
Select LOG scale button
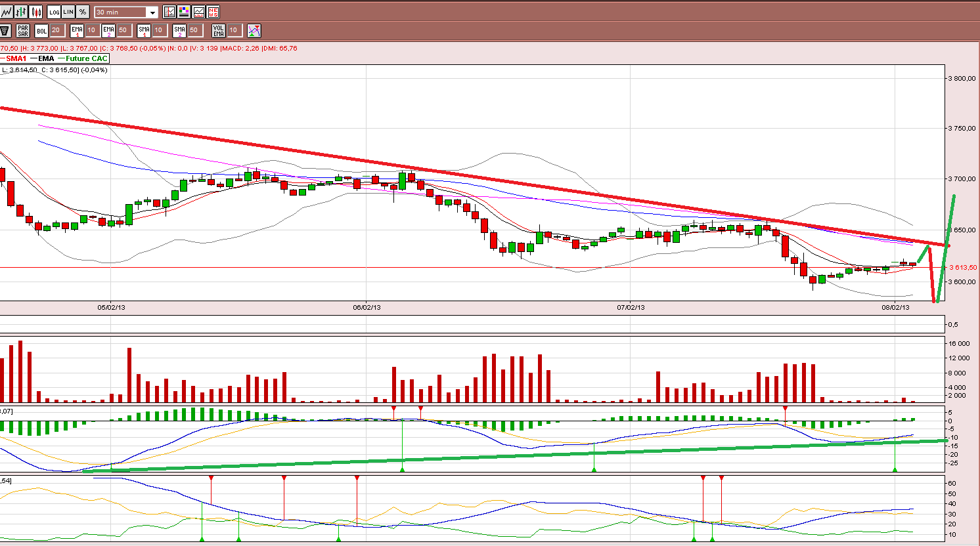tap(54, 12)
